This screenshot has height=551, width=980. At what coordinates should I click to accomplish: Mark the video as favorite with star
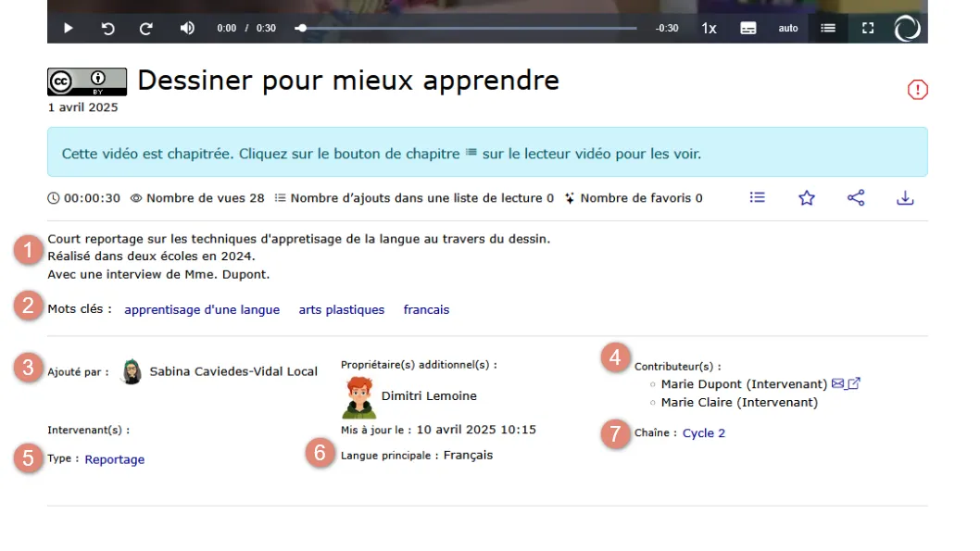[807, 198]
